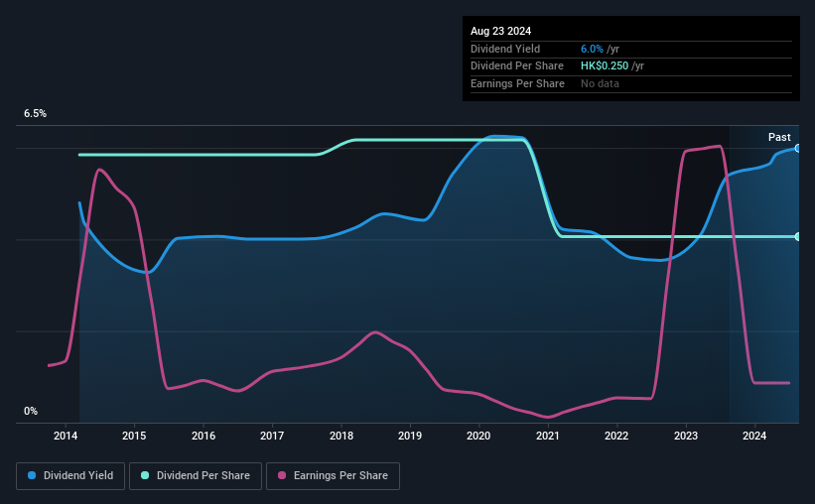Select the 2017 label on the x-axis

[x=272, y=436]
